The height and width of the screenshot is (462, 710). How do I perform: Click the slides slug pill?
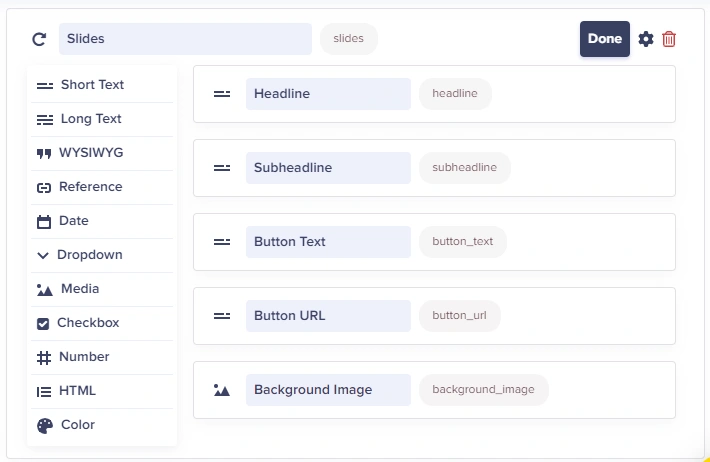point(349,39)
